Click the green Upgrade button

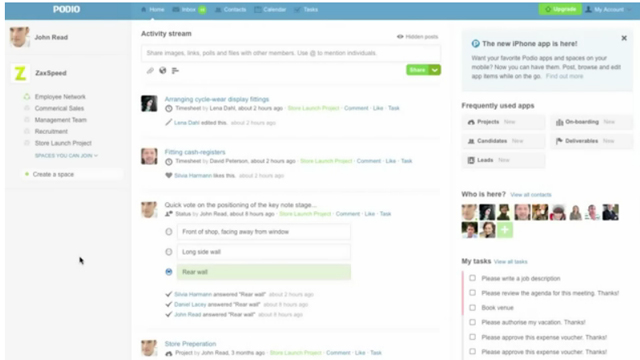pos(560,9)
